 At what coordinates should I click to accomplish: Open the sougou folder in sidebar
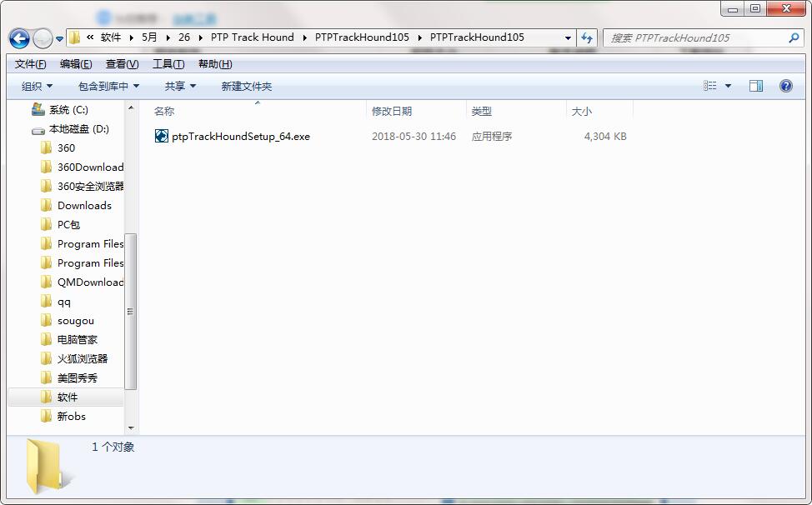pos(76,320)
